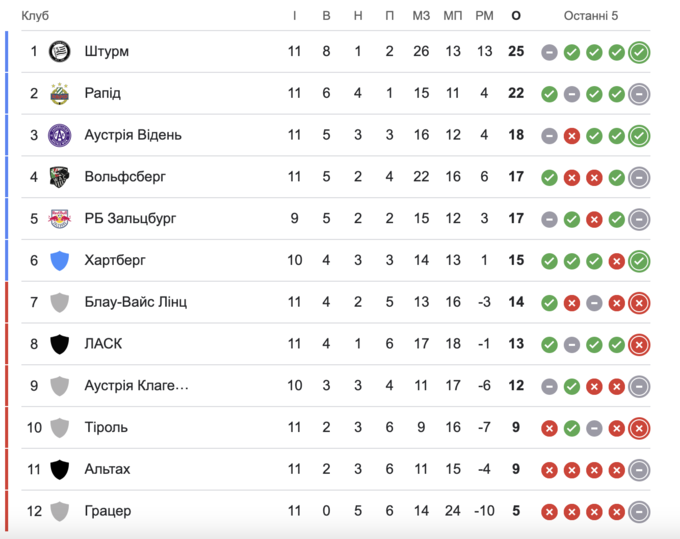Click the Рапід club crest icon
Screen dimensions: 680x539
[60, 93]
